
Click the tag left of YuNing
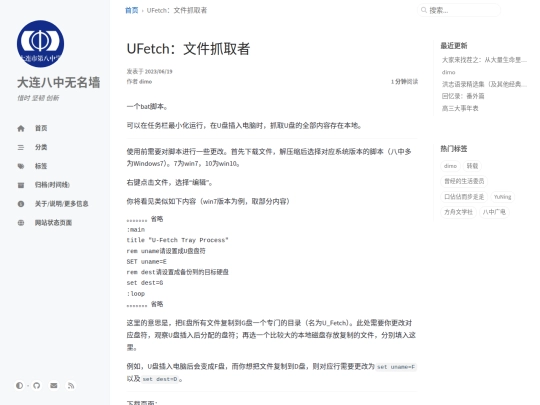(464, 197)
